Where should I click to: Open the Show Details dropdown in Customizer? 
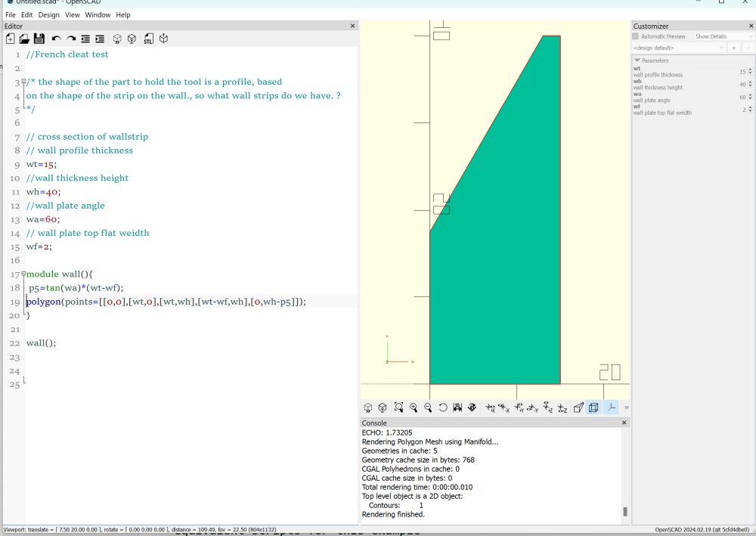click(723, 36)
